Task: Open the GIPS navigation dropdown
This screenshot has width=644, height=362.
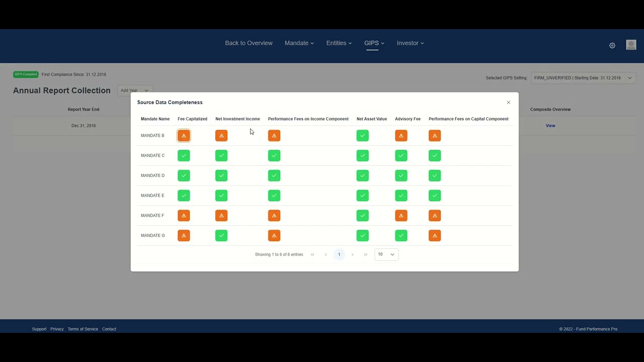Action: (374, 43)
